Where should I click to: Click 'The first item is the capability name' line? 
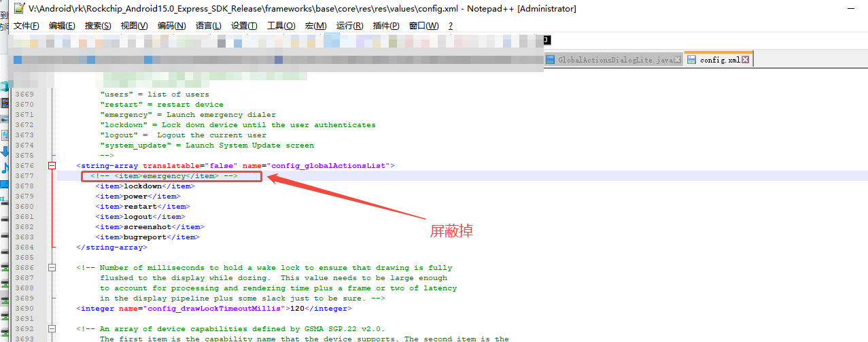point(305,338)
